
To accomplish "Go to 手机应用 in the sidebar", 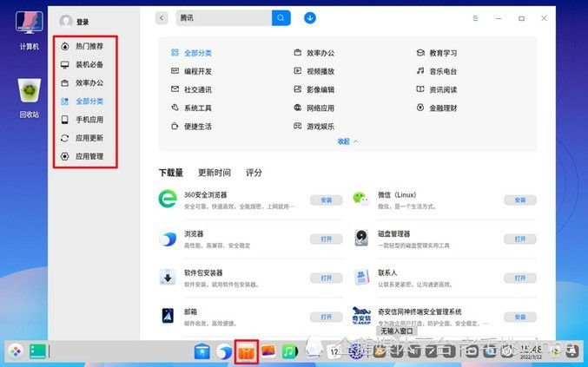I will pyautogui.click(x=83, y=120).
